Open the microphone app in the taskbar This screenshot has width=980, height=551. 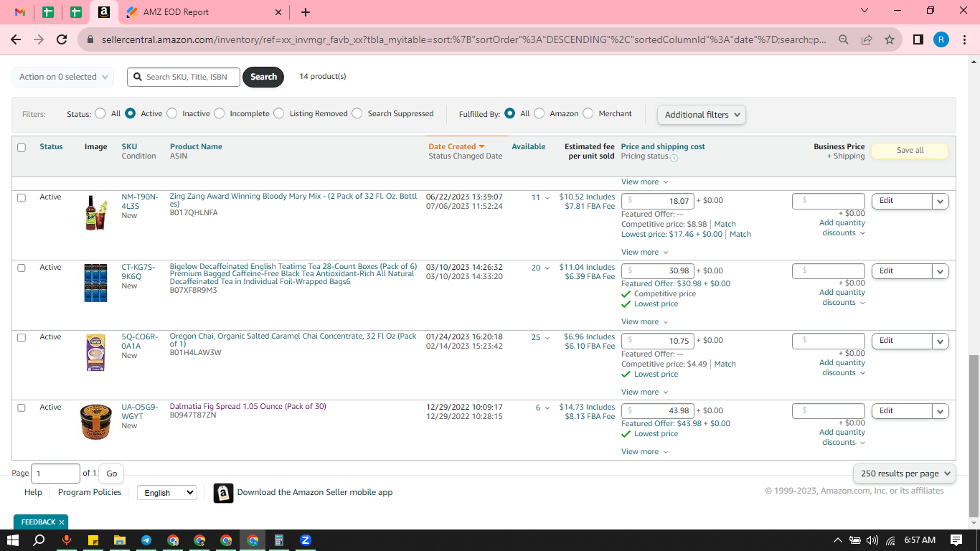point(66,540)
